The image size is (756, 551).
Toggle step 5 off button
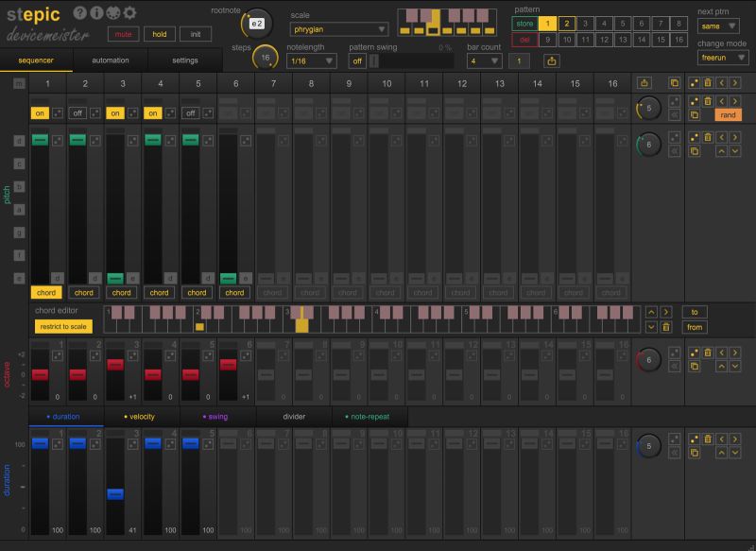191,113
